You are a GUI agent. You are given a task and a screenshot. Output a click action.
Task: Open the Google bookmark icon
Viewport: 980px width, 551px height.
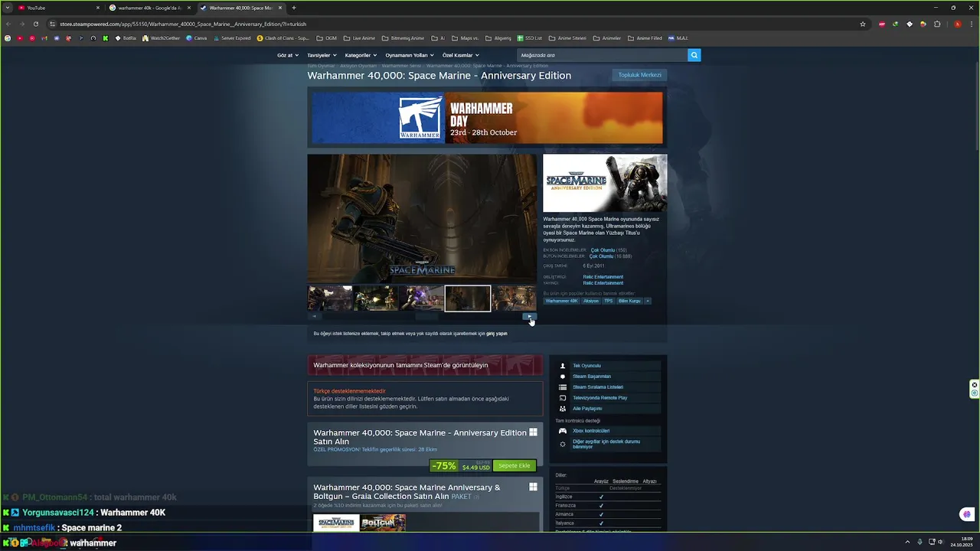pos(8,37)
